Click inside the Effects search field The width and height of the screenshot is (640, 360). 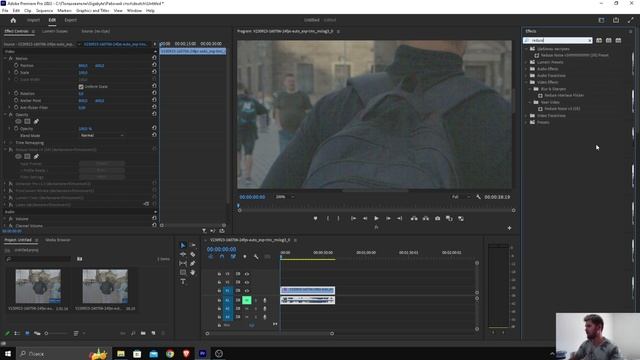coord(557,40)
